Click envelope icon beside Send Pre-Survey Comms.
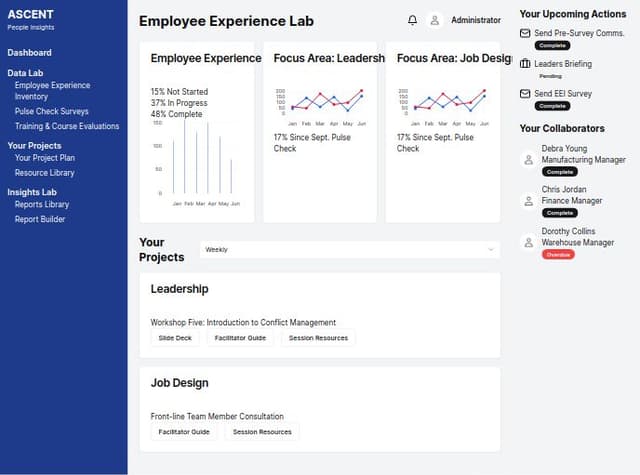The image size is (640, 475). (x=526, y=33)
